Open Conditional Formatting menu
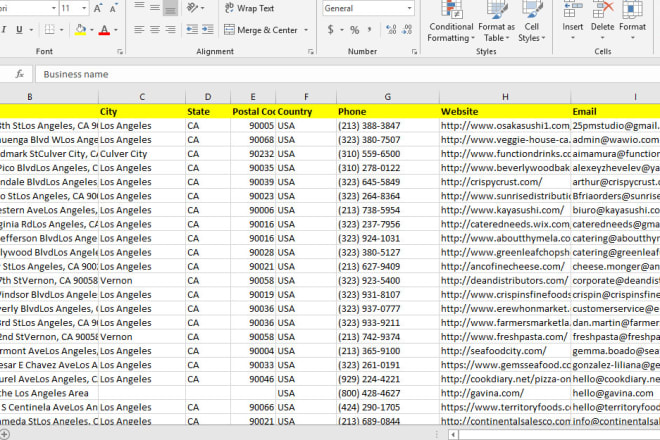The height and width of the screenshot is (440, 660). pos(451,21)
